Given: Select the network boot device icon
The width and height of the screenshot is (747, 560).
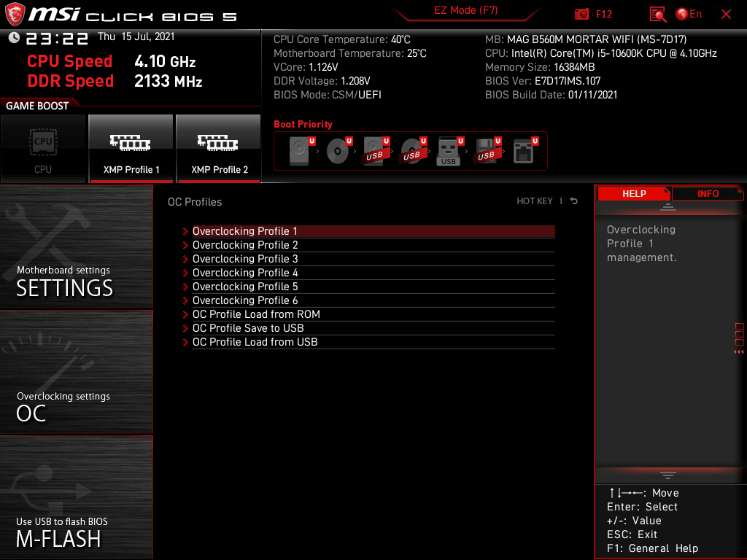Looking at the screenshot, I should [523, 152].
